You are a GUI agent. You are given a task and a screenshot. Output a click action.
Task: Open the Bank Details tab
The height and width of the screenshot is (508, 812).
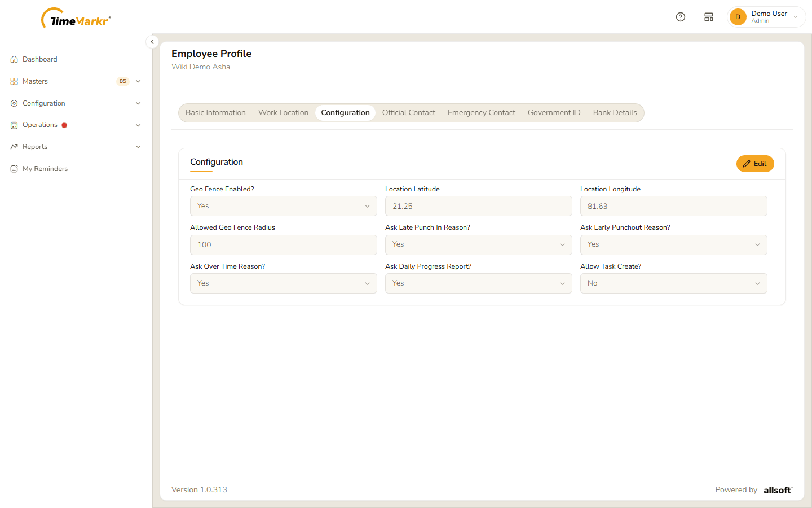click(x=615, y=113)
